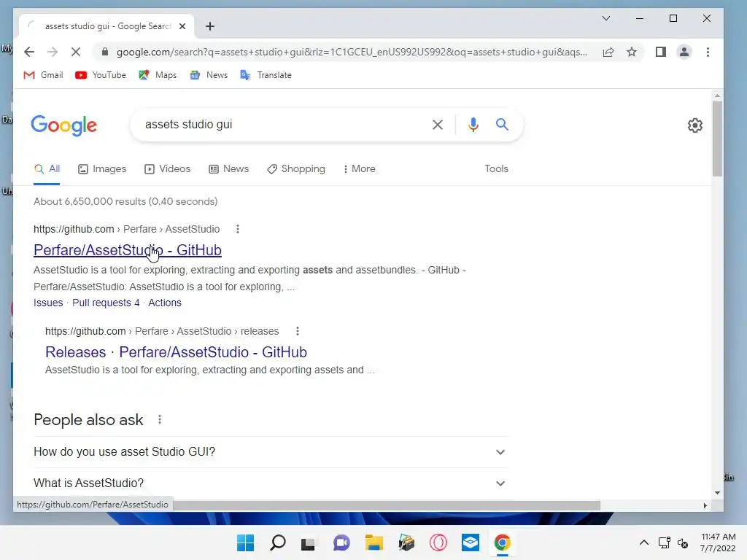The width and height of the screenshot is (747, 560).
Task: Open the Translate bookmark
Action: pos(266,75)
